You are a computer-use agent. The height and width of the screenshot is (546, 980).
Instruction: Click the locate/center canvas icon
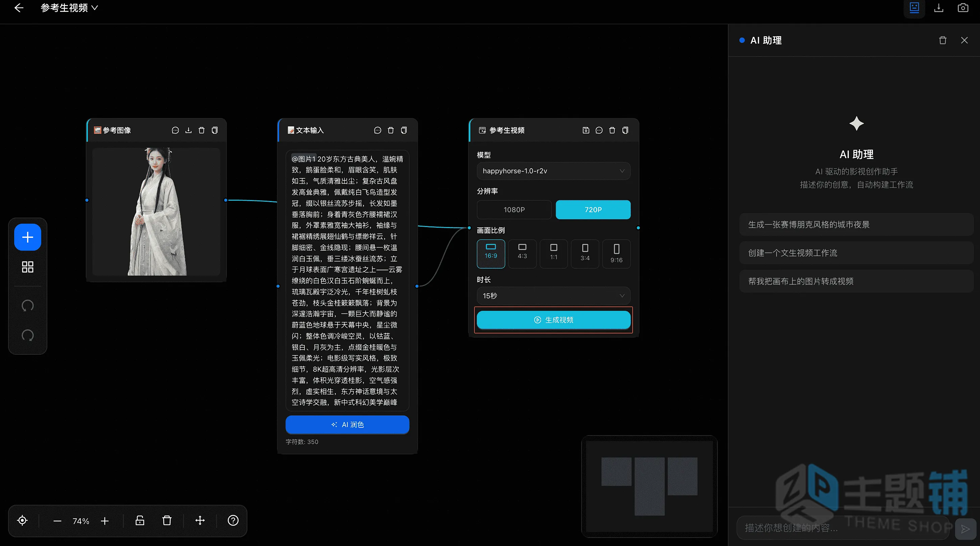(x=22, y=521)
